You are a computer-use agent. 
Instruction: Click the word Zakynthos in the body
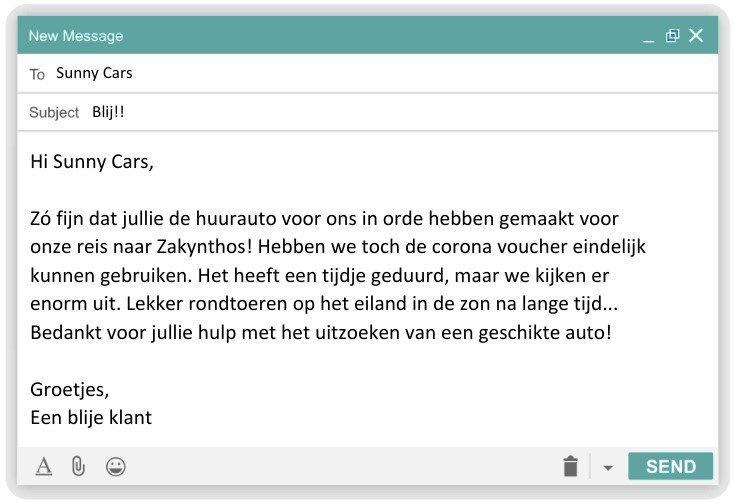click(x=204, y=247)
